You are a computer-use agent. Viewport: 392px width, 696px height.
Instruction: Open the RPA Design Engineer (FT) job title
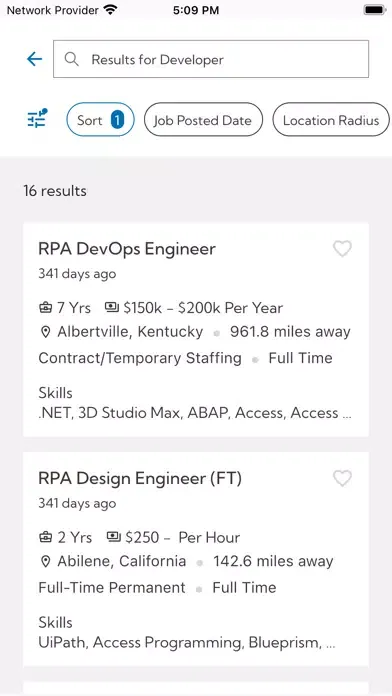click(x=140, y=478)
